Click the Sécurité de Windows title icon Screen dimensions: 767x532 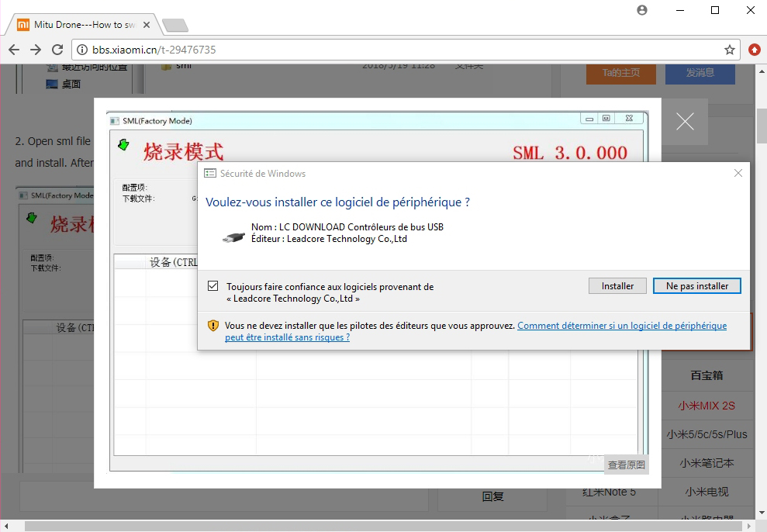point(210,173)
